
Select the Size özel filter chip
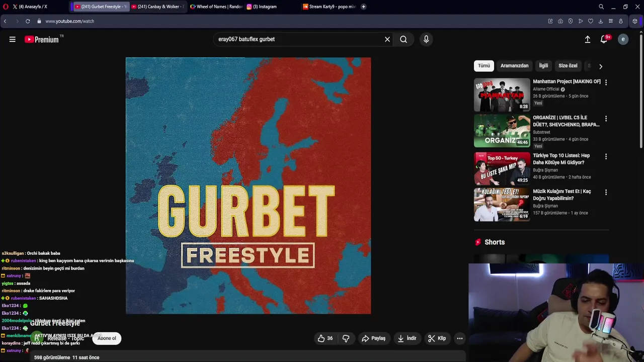(568, 66)
